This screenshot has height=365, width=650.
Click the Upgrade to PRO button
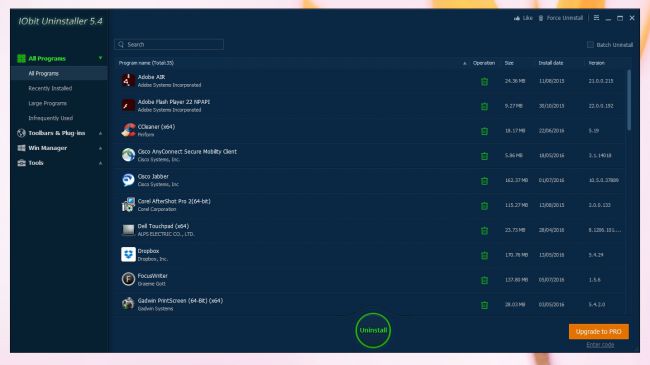click(x=599, y=331)
